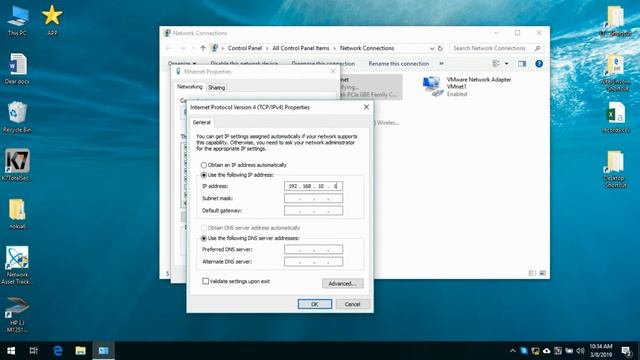640x360 pixels.
Task: Click the Alternate DNS server field
Action: tap(313, 262)
